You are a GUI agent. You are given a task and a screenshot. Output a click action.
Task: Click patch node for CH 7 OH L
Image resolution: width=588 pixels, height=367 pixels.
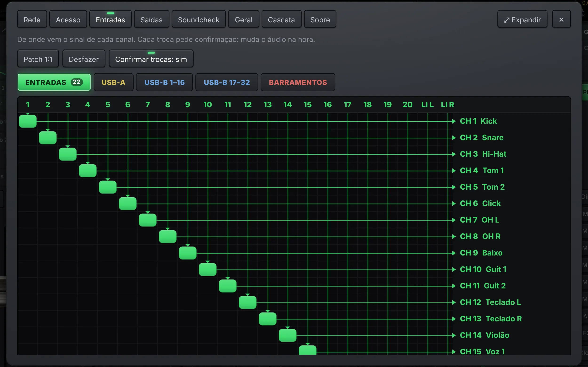point(147,220)
